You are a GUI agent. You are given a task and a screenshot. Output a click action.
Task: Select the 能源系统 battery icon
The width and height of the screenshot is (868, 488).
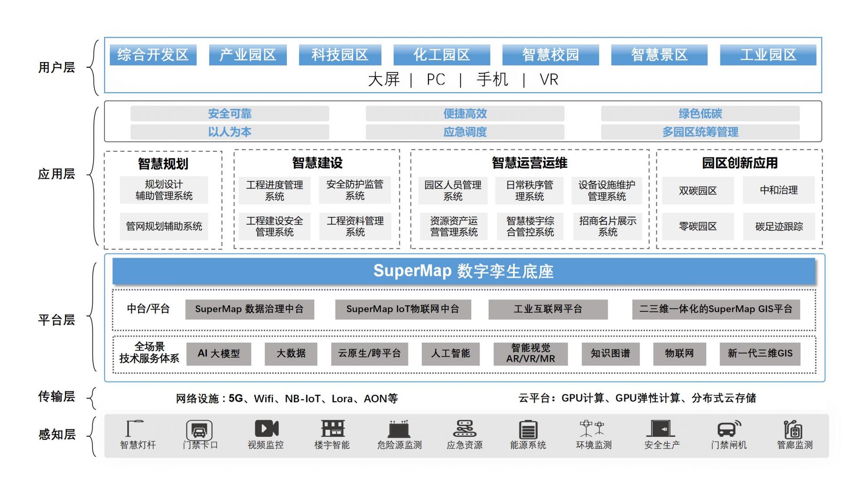(x=528, y=429)
